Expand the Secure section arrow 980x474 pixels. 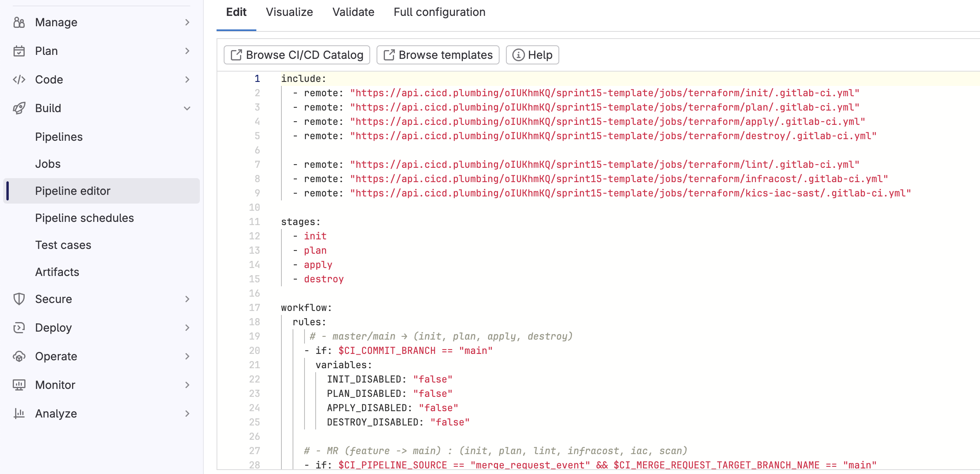(187, 299)
